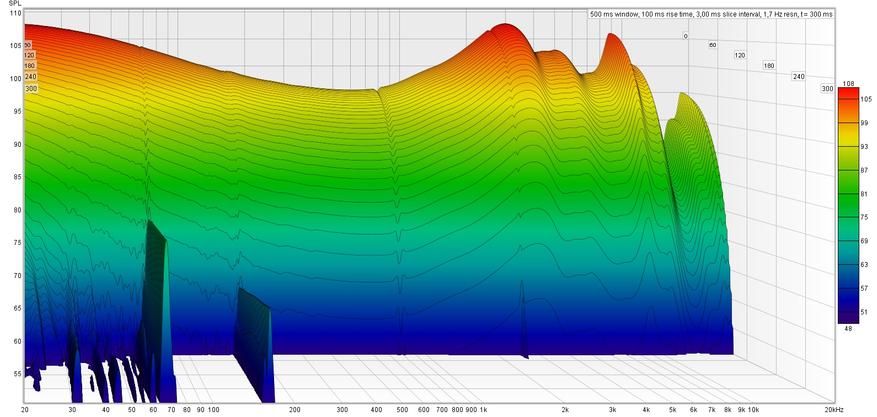Click the 7k frequency axis label
The width and height of the screenshot is (877, 417).
point(713,410)
